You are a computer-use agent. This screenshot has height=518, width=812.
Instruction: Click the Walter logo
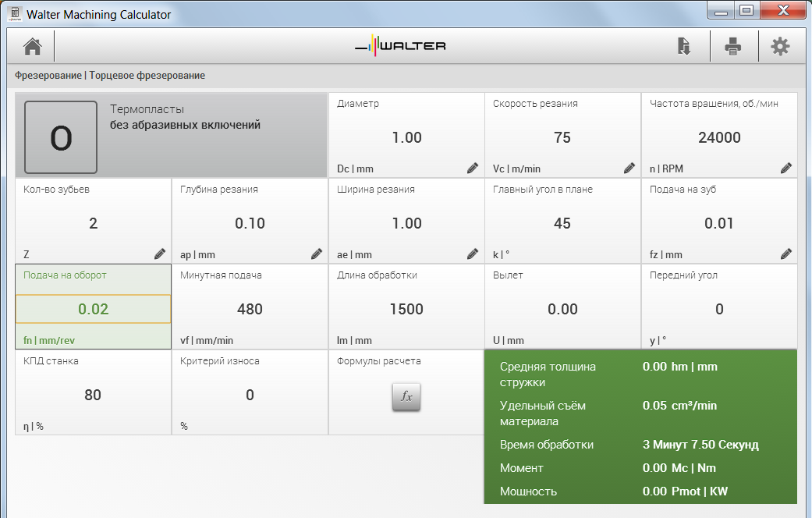point(400,45)
